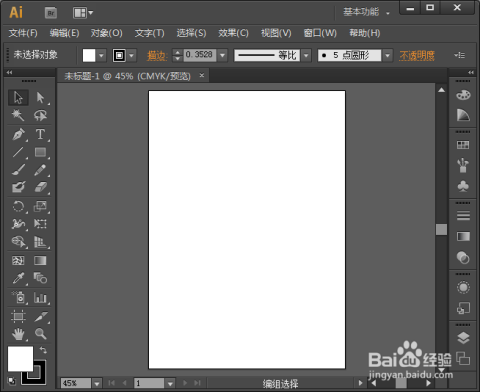
Task: Open the Stroke panel
Action: [x=463, y=216]
